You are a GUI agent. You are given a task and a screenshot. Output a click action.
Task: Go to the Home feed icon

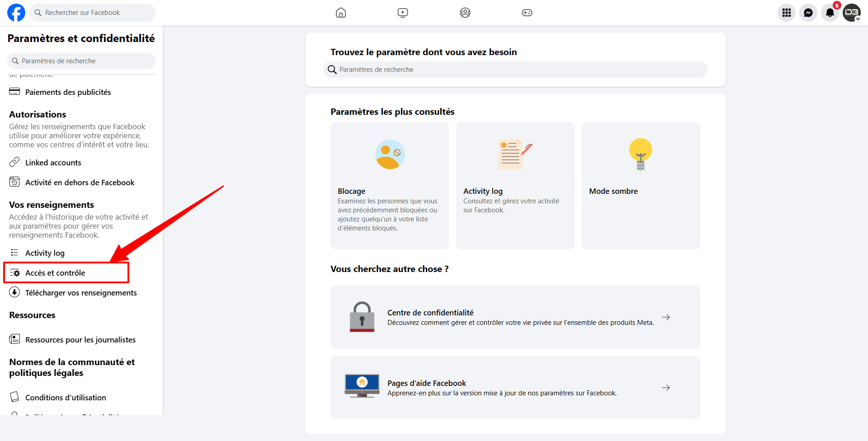tap(341, 13)
